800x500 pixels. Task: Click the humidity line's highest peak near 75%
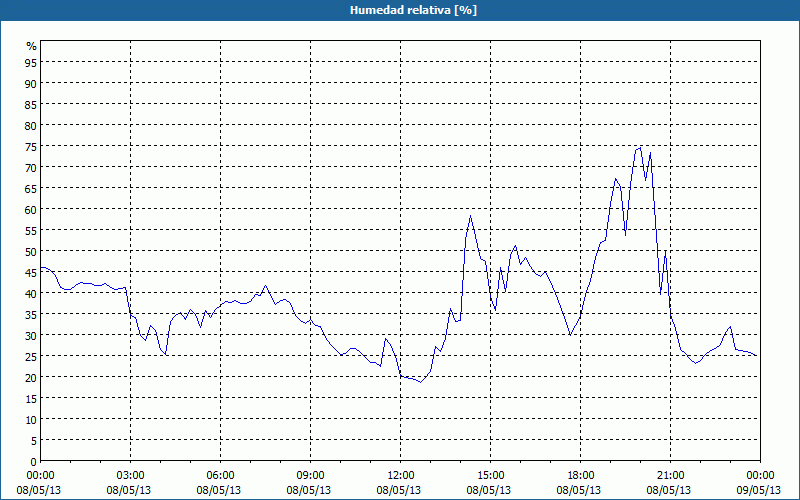click(640, 148)
